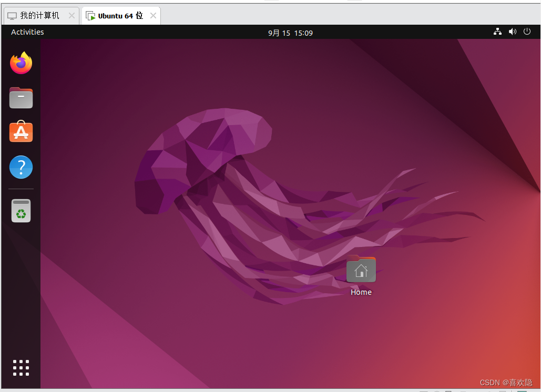
Task: Open the Files manager in dock
Action: pyautogui.click(x=21, y=98)
